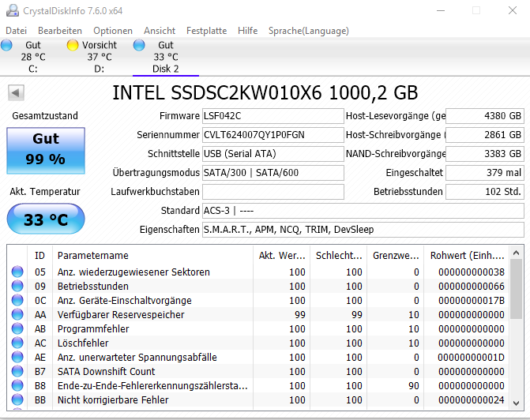Click Host-Schreibvorgänge value 2861 GB

tap(485, 135)
